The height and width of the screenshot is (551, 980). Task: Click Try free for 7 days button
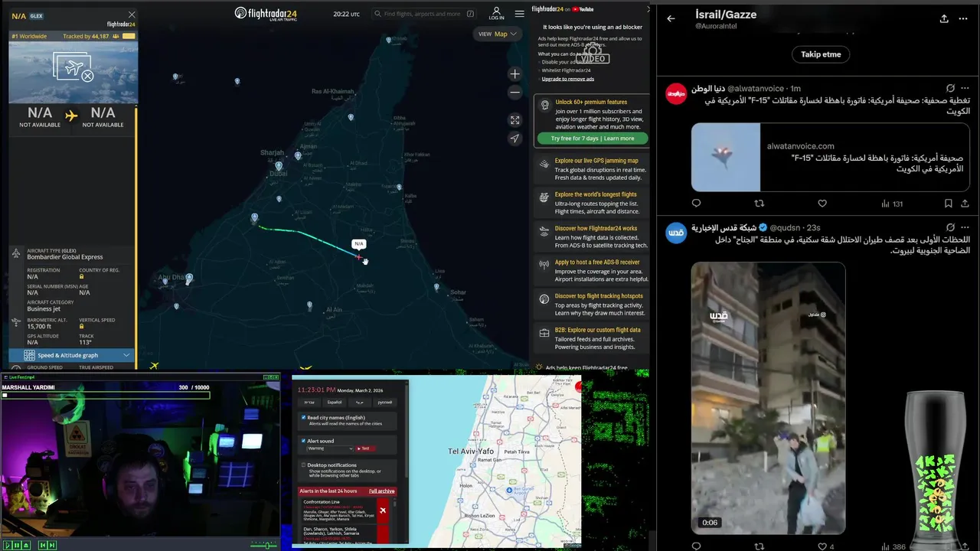593,139
